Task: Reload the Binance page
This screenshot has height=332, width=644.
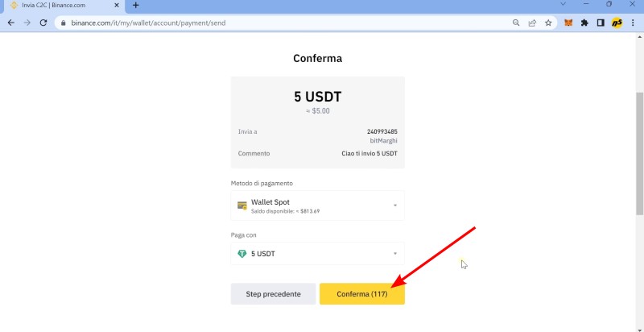Action: point(43,23)
